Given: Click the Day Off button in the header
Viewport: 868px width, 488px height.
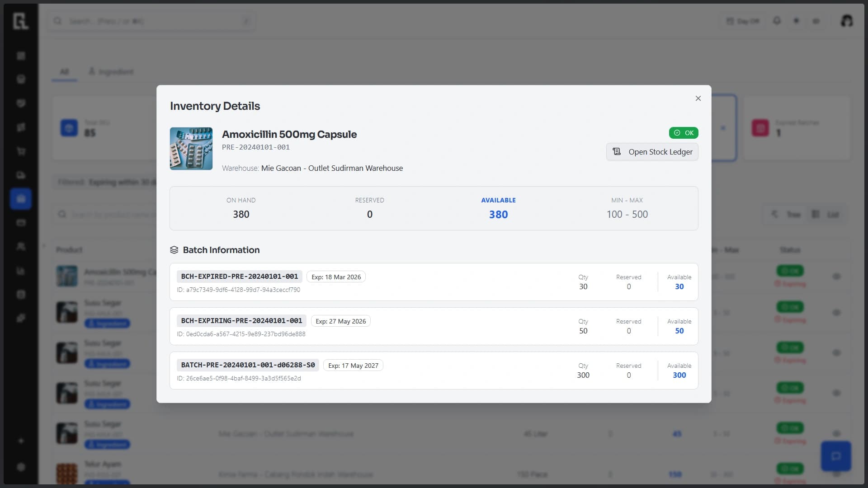Looking at the screenshot, I should [x=743, y=21].
